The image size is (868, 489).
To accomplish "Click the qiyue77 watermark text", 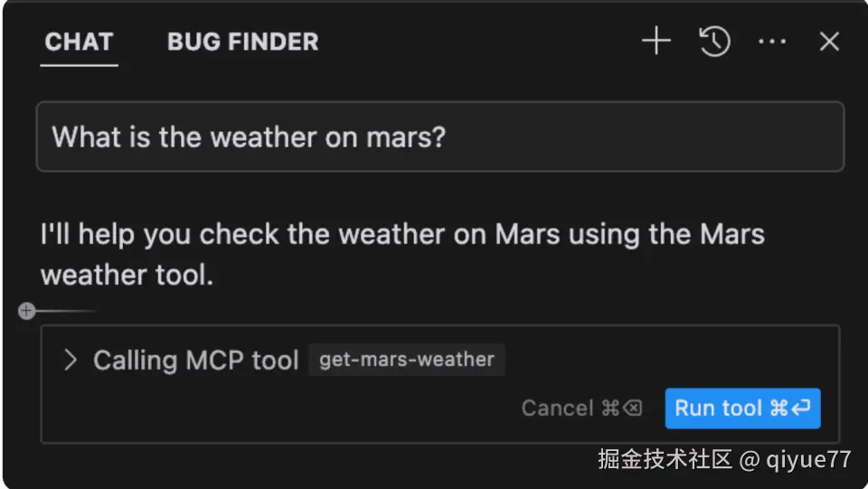I will point(808,459).
